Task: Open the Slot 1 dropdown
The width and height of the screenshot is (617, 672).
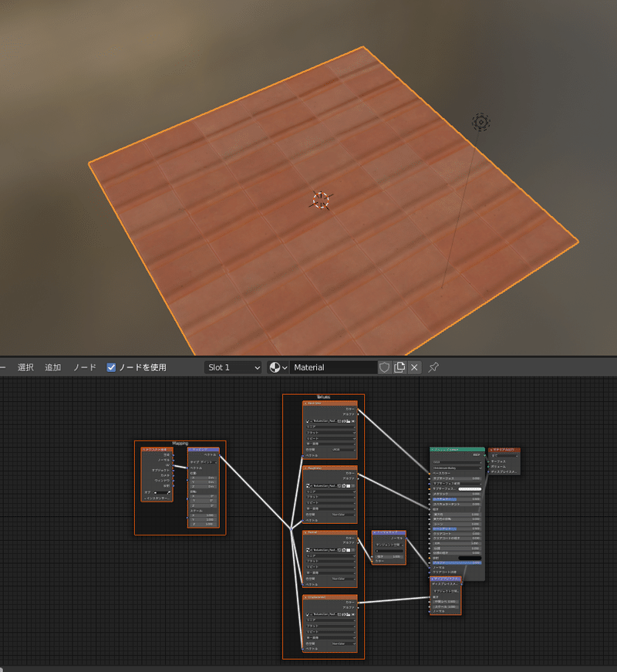Action: click(x=233, y=367)
